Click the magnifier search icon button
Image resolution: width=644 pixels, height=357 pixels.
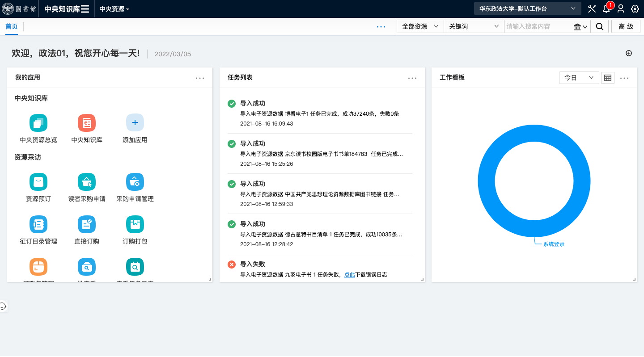pos(599,27)
